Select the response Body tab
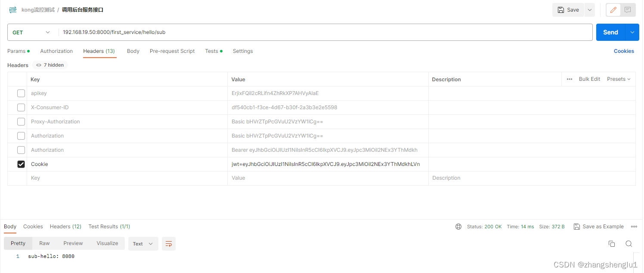 (x=10, y=227)
